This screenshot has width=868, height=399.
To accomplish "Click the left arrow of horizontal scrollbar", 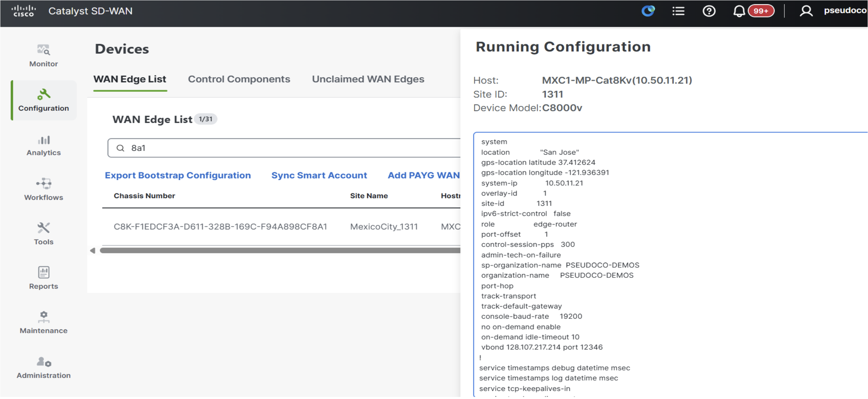I will coord(93,250).
